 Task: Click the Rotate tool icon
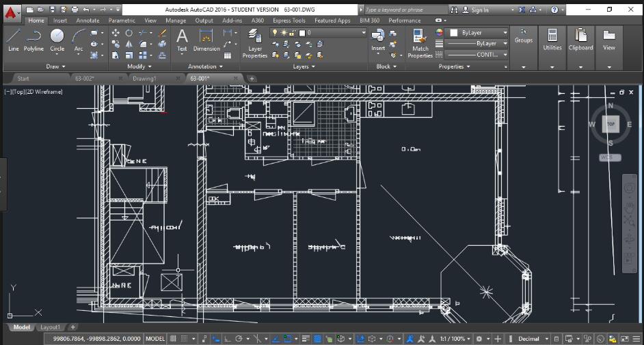pyautogui.click(x=129, y=33)
